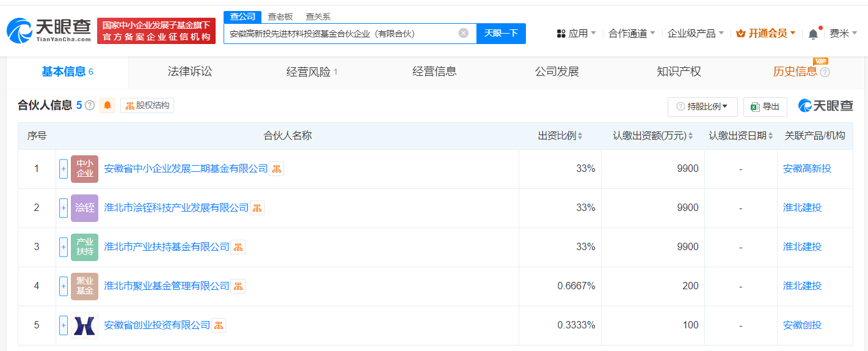Screen dimensions: 868x351
Task: Select the 法律诉讼 tab
Action: 190,72
